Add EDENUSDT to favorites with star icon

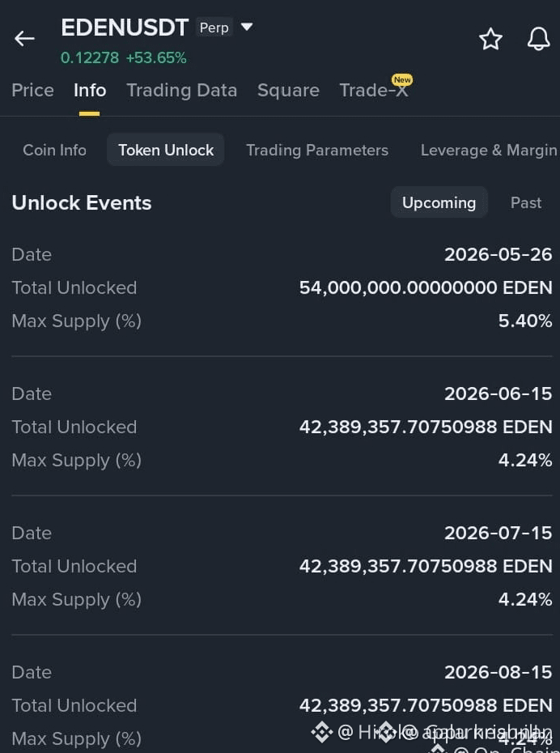pos(490,39)
